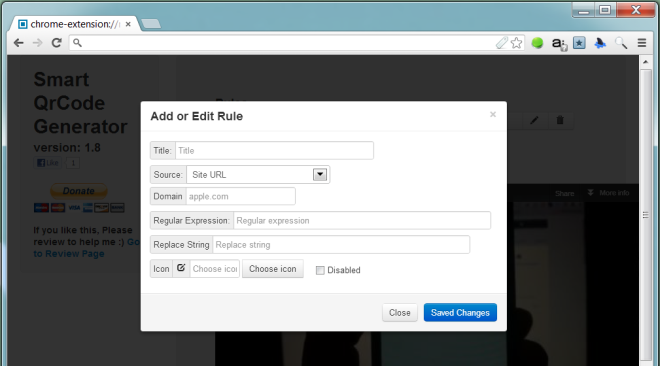Select the chrome-extension browser tab
The image size is (660, 366).
[x=75, y=24]
